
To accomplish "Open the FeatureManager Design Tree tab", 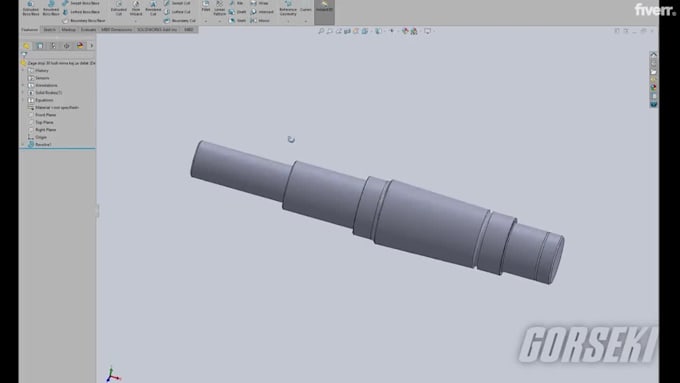I will (26, 46).
